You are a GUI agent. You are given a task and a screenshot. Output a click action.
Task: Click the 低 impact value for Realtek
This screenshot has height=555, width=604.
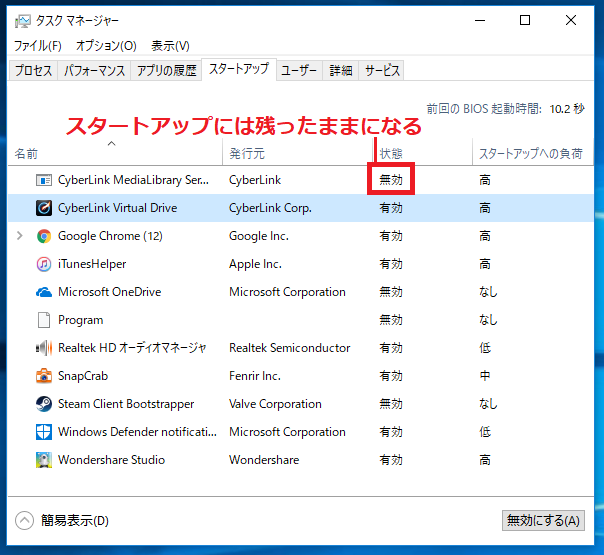click(485, 348)
